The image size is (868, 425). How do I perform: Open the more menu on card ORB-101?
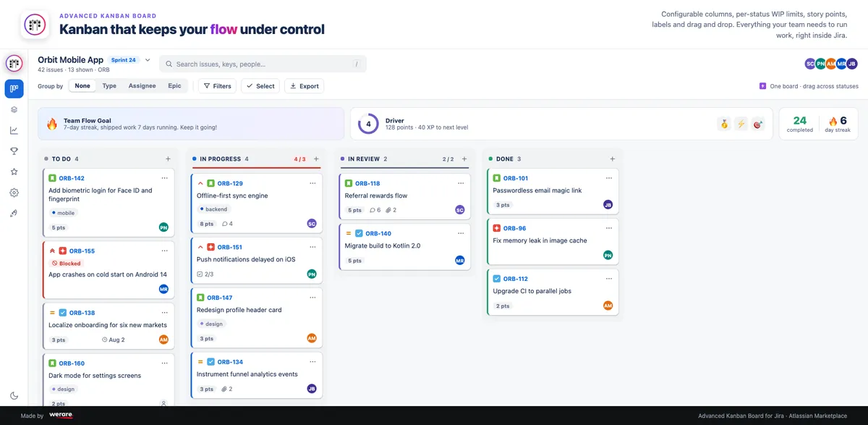pyautogui.click(x=610, y=178)
